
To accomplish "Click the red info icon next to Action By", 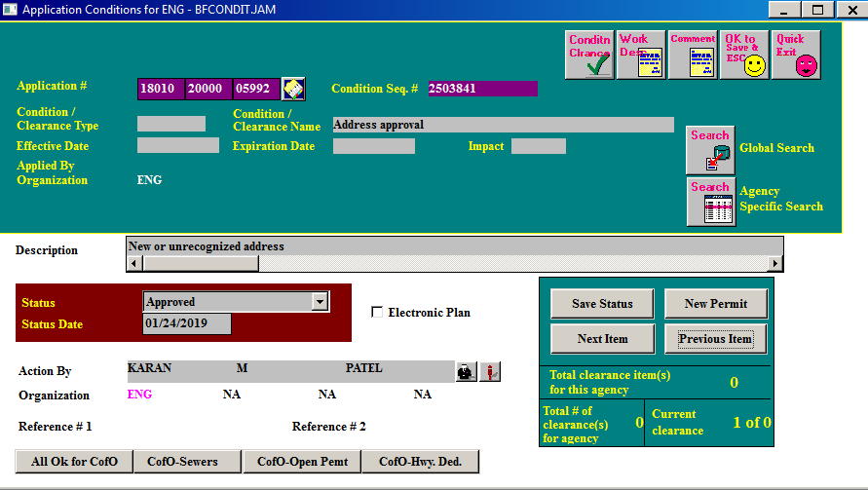I will pos(490,371).
